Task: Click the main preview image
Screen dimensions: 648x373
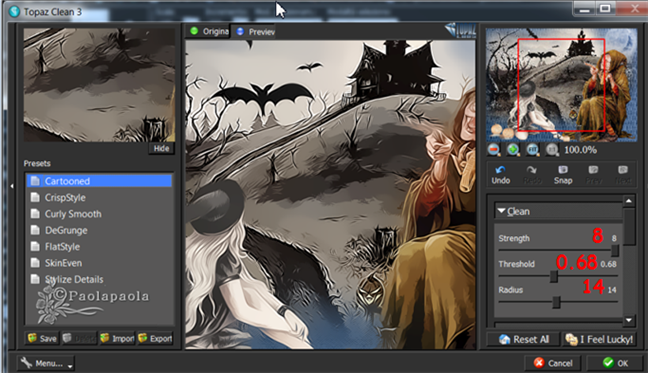Action: pos(330,194)
